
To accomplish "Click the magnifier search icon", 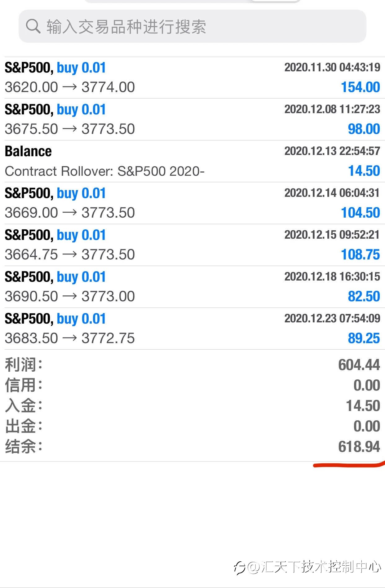I will click(33, 26).
